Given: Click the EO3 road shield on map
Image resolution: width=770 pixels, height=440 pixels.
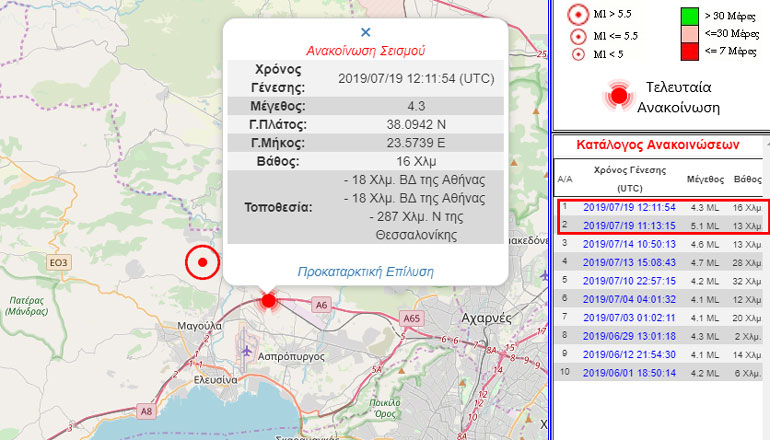Looking at the screenshot, I should point(58,263).
